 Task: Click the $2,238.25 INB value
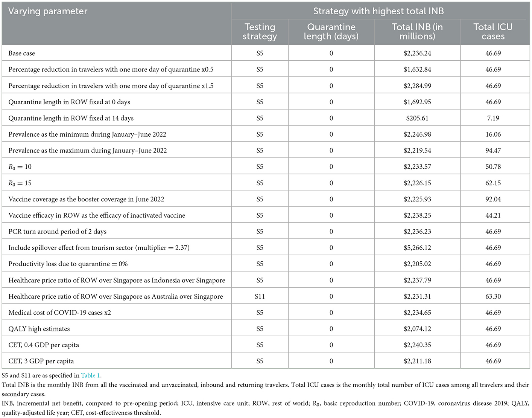click(x=417, y=215)
